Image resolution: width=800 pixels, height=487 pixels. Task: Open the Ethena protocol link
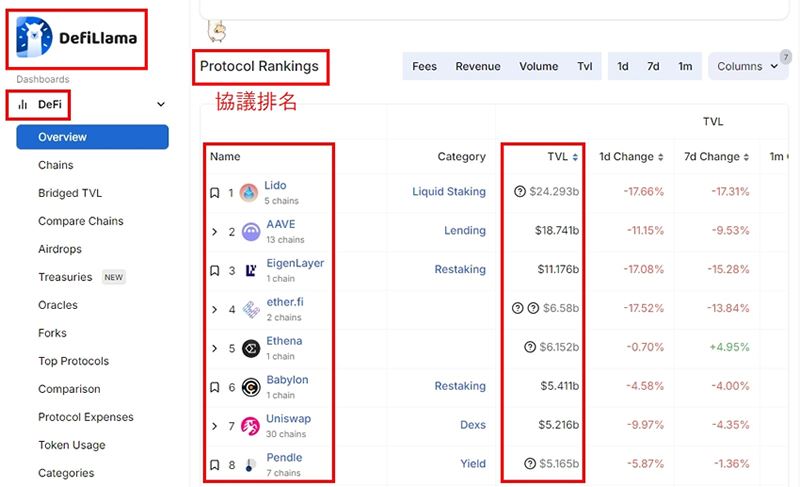coord(284,341)
